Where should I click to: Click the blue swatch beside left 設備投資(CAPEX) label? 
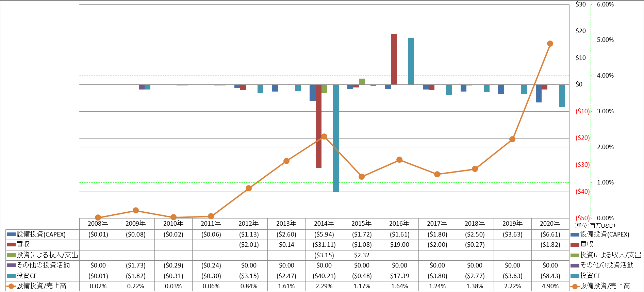[x=11, y=234]
